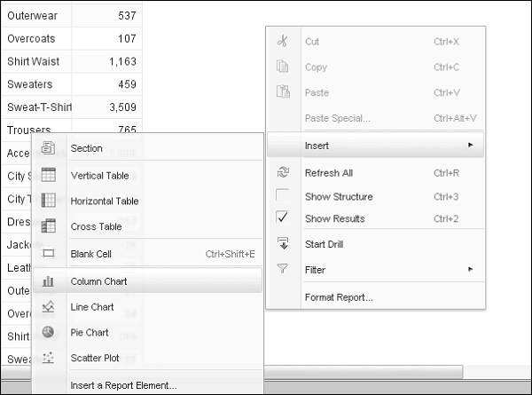Click the Section icon in submenu
This screenshot has width=532, height=395.
(x=48, y=148)
